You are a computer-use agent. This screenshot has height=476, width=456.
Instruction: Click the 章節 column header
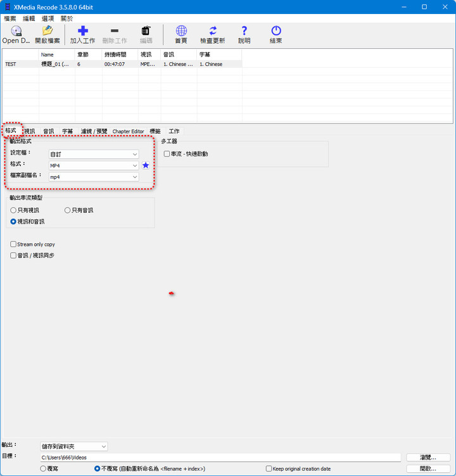(88, 55)
